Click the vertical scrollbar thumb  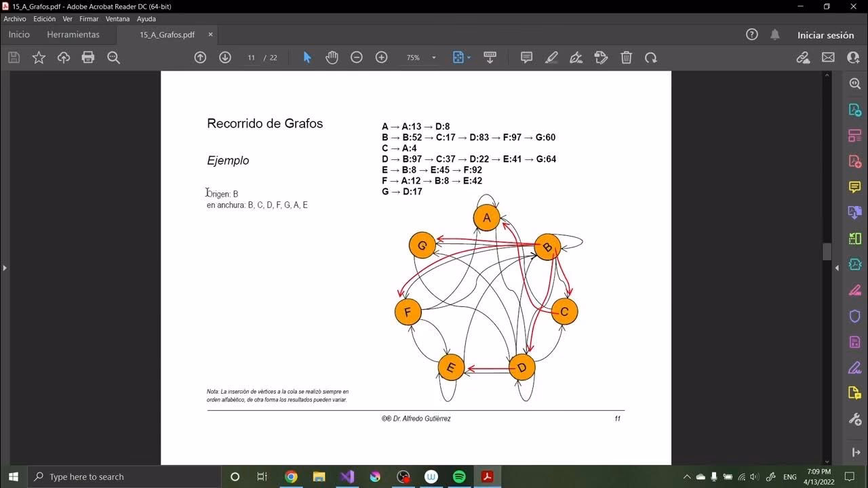pyautogui.click(x=827, y=251)
